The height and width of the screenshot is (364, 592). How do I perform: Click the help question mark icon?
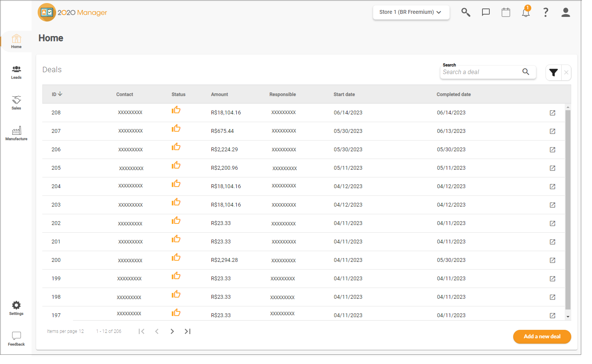pos(545,12)
